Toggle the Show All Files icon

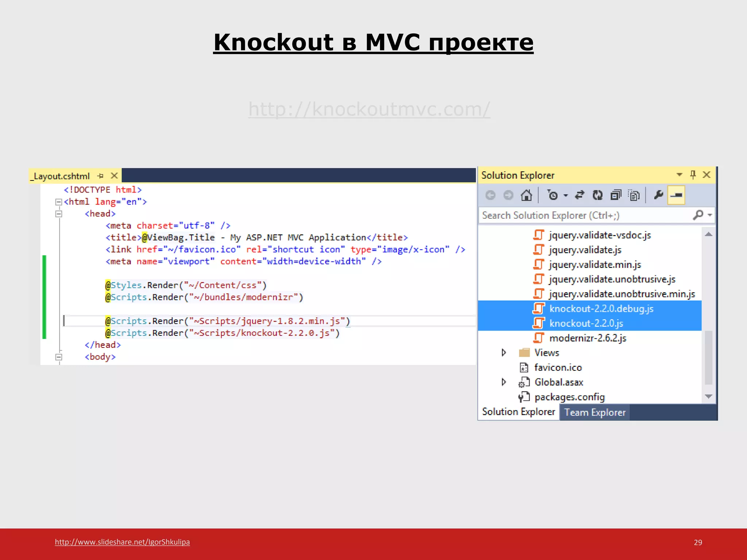coord(634,195)
